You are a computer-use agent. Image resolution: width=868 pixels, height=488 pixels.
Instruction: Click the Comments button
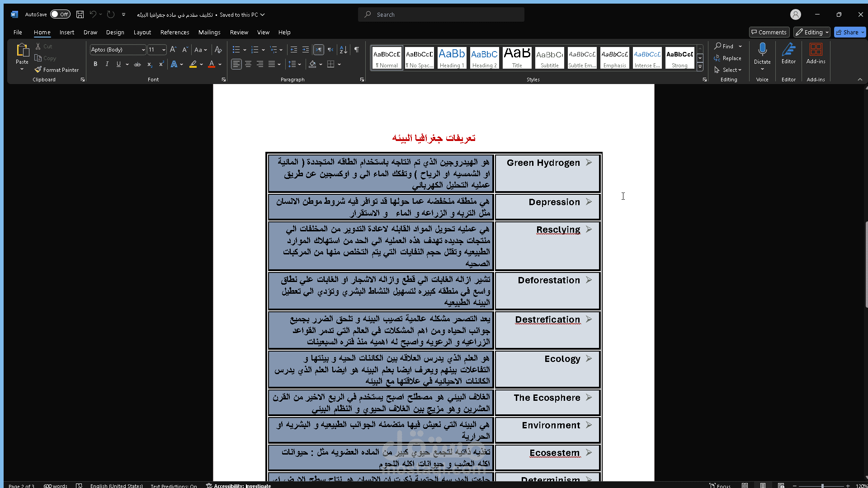[x=769, y=32]
